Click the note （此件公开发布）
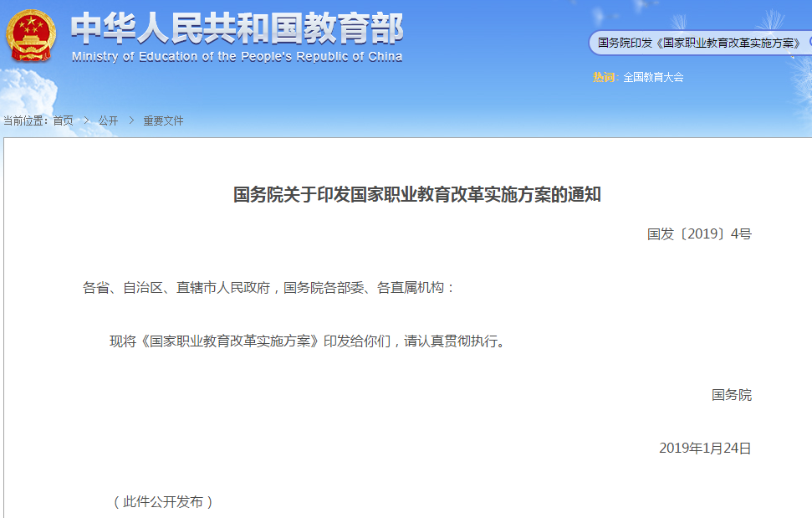Screen dimensions: 812x518 coord(162,501)
